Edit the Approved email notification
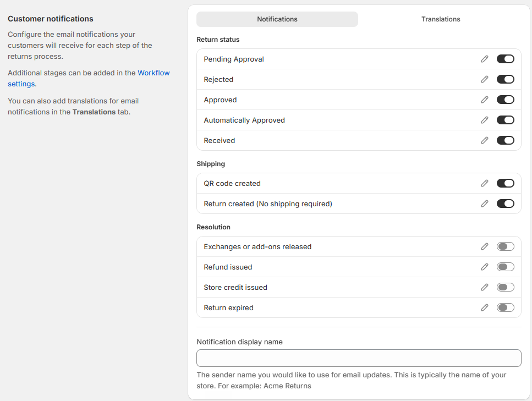Screen dimensions: 532x401 pyautogui.click(x=485, y=100)
